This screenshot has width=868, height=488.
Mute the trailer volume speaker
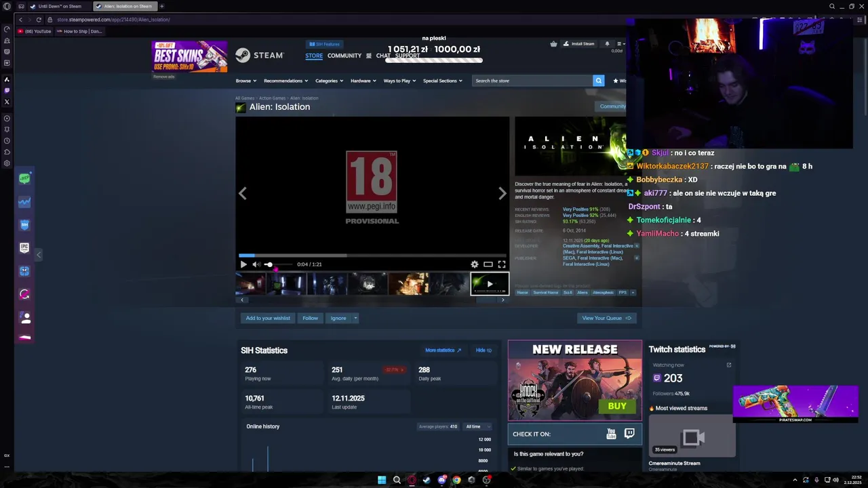point(256,264)
